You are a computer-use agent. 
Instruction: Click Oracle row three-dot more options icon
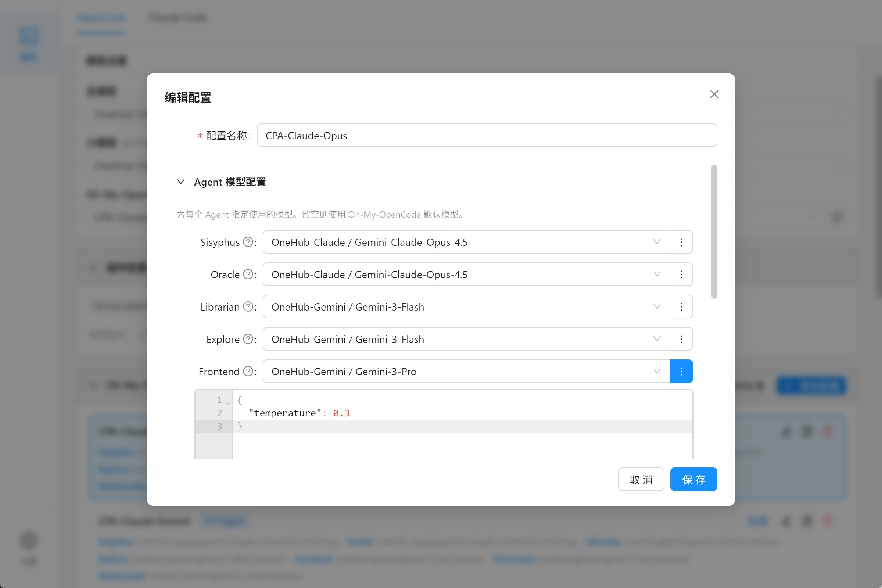point(681,275)
